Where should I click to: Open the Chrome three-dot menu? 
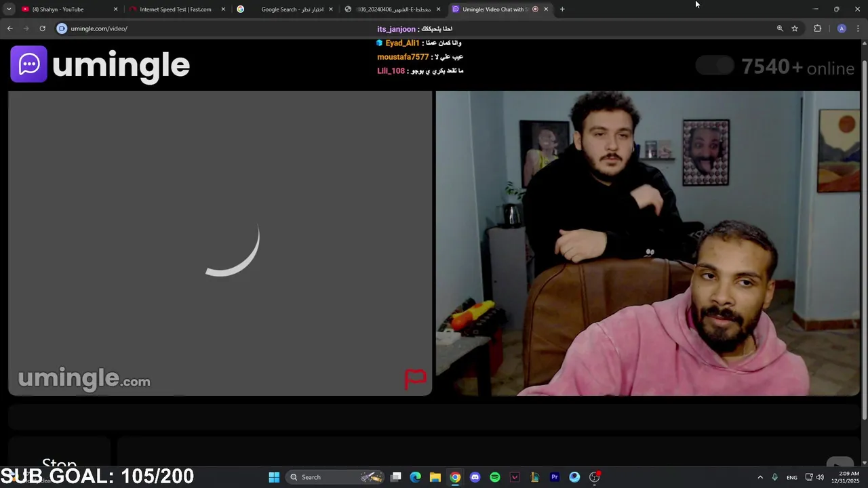[x=859, y=28]
